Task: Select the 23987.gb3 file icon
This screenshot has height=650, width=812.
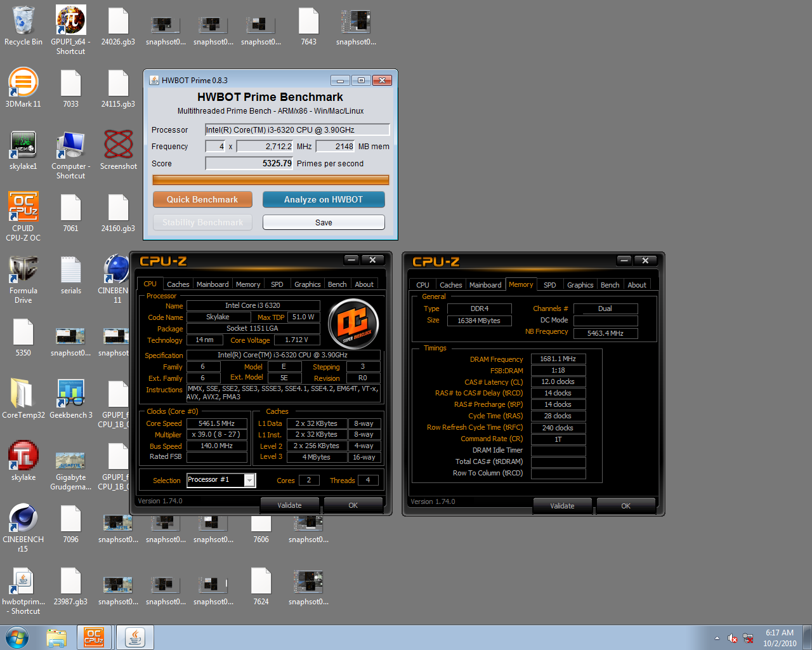Action: [x=70, y=586]
